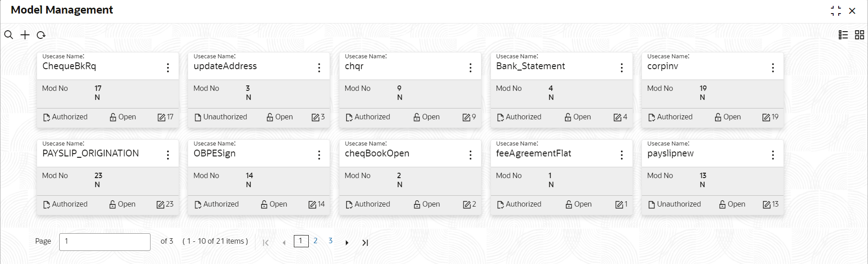Click the Page number input field

(x=104, y=242)
